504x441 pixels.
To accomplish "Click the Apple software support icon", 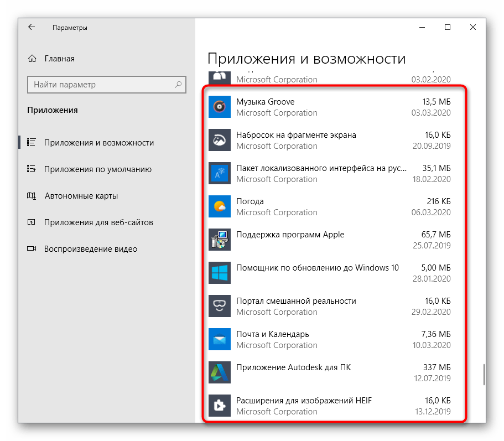I will (219, 240).
